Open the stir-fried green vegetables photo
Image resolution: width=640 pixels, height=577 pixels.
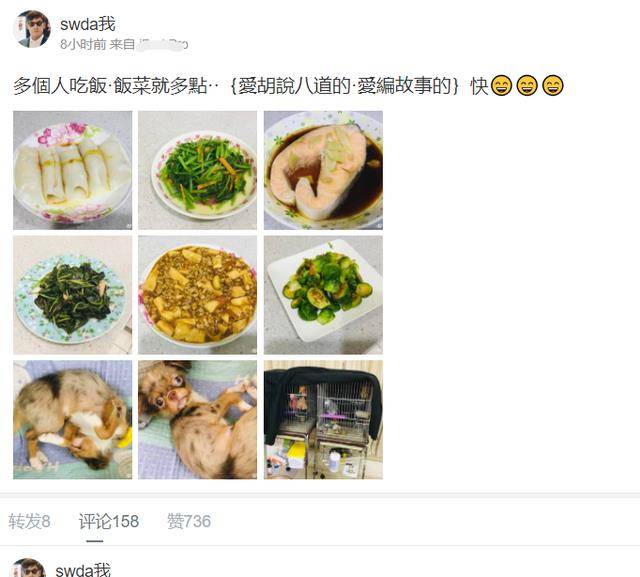pyautogui.click(x=198, y=170)
